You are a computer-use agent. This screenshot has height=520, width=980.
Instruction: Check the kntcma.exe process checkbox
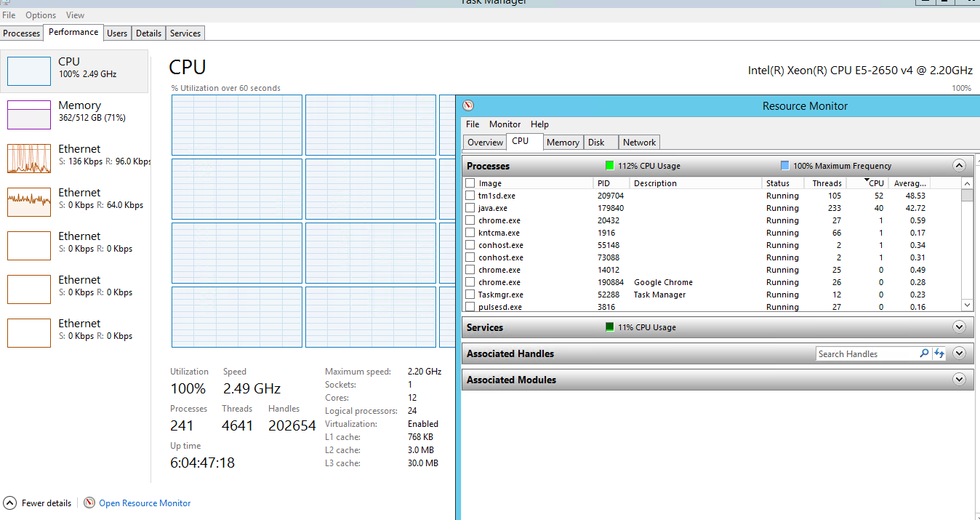pos(470,233)
